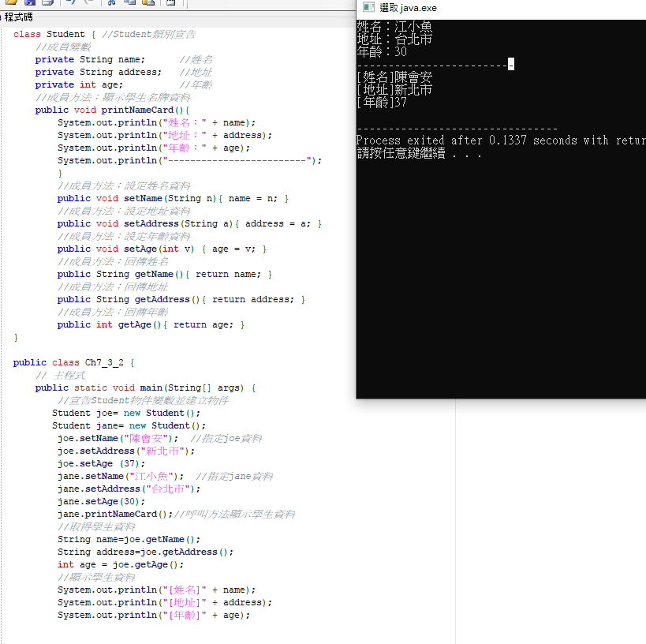Click the blinking selection cursor in the console
The width and height of the screenshot is (646, 644).
[x=511, y=64]
